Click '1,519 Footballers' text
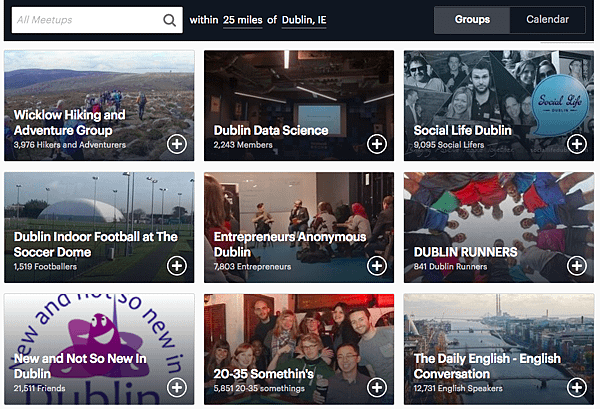This screenshot has height=409, width=600. pyautogui.click(x=45, y=267)
